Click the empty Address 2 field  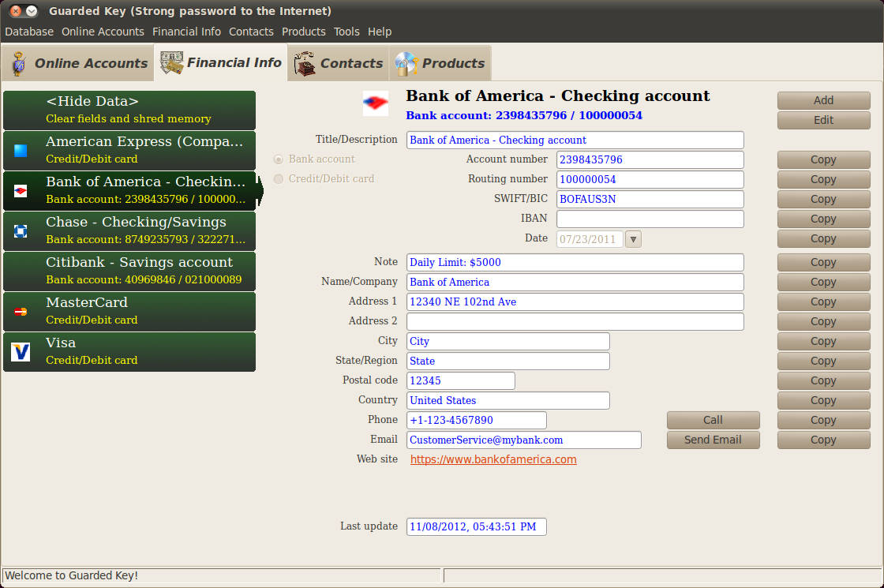pyautogui.click(x=575, y=321)
